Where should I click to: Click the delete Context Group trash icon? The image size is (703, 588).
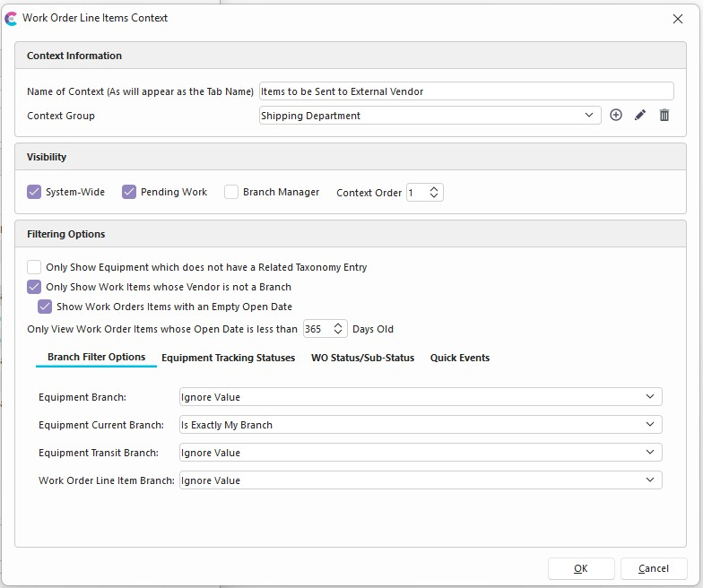[664, 116]
